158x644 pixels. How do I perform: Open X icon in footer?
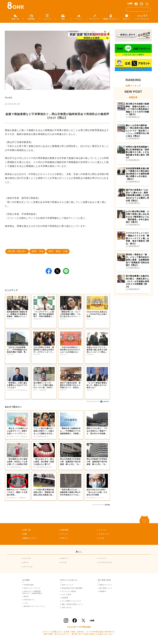[83, 620]
